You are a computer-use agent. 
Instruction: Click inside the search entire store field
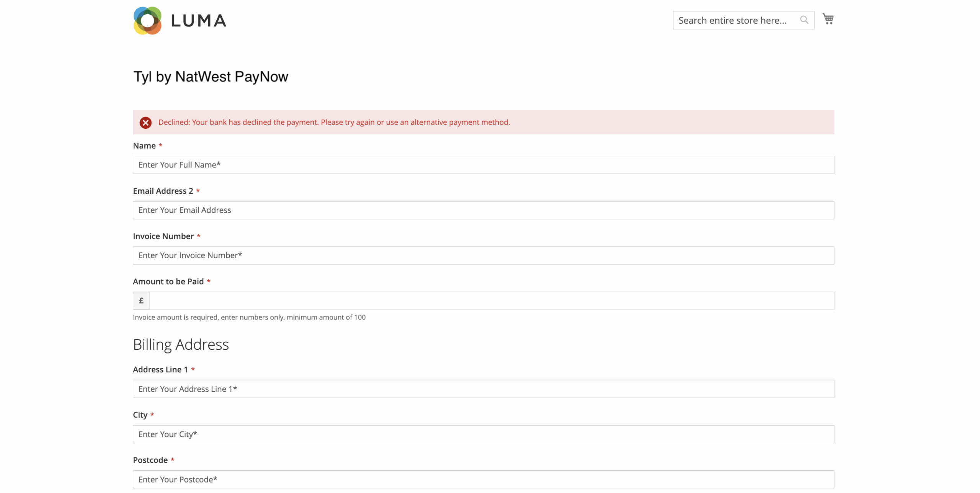point(735,20)
